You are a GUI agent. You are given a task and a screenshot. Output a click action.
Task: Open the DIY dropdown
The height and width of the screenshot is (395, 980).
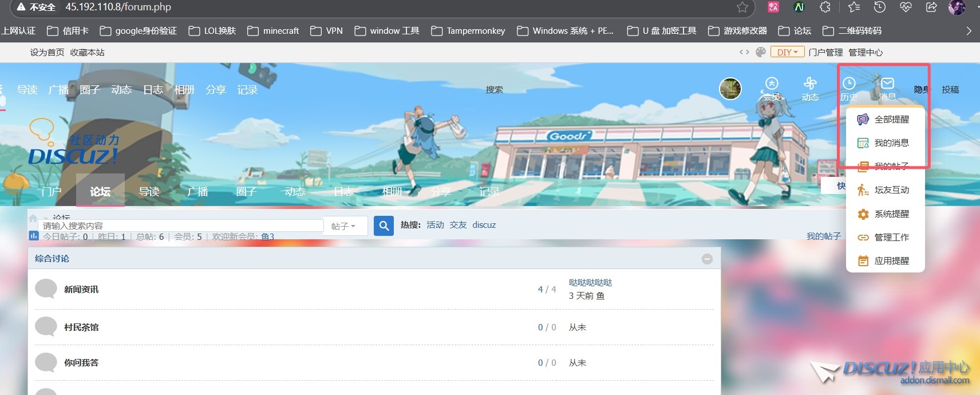[788, 52]
